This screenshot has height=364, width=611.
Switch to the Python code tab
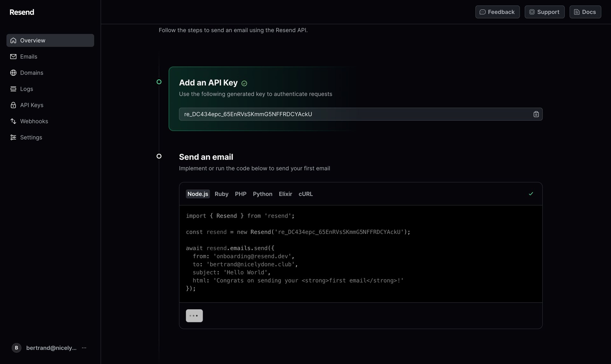(x=262, y=194)
